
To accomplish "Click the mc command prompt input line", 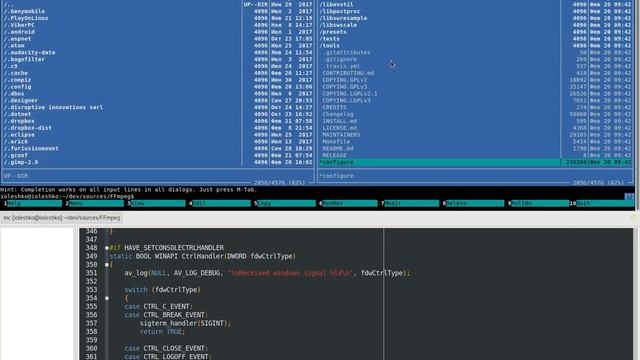I will tap(312, 196).
